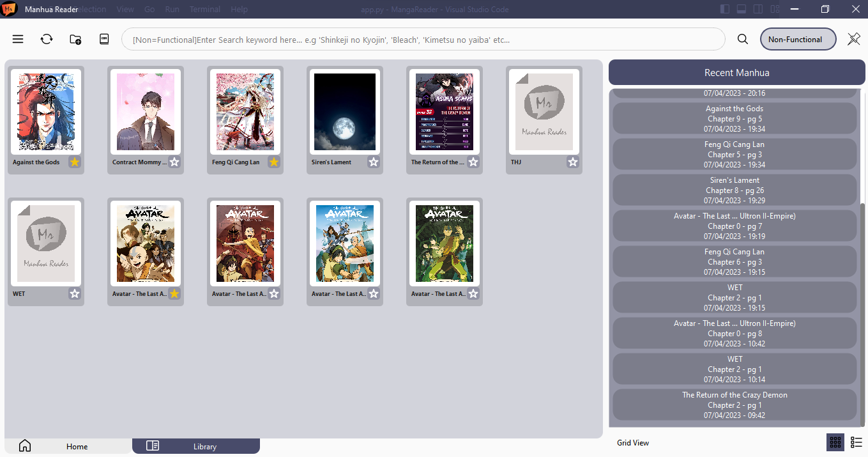Viewport: 868px width, 457px height.
Task: Click the Recent Manhua header
Action: pyautogui.click(x=736, y=72)
